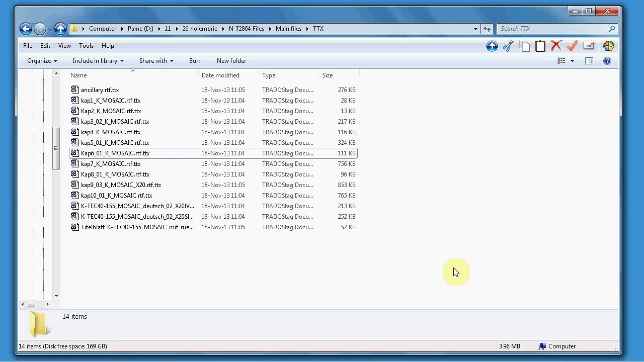Screen dimensions: 644x362
Task: Click the navigation pane scroll down arrow
Action: [x=56, y=296]
